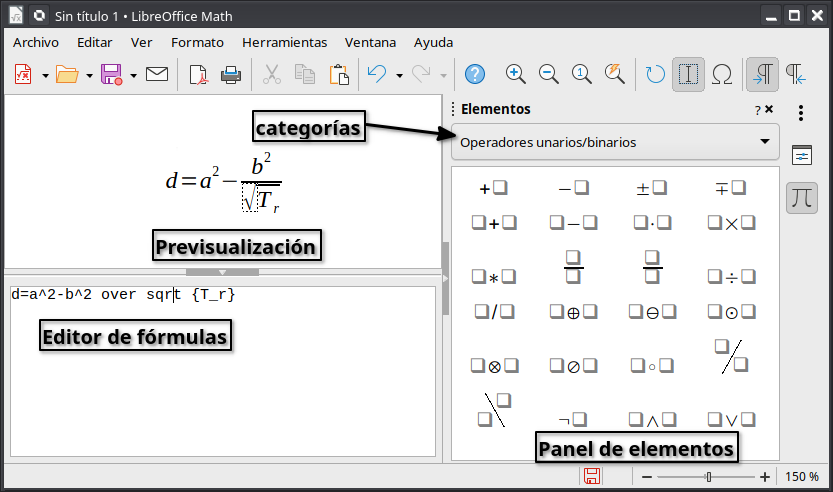Open the Herramientas menu
Viewport: 833px width, 492px height.
pos(284,43)
